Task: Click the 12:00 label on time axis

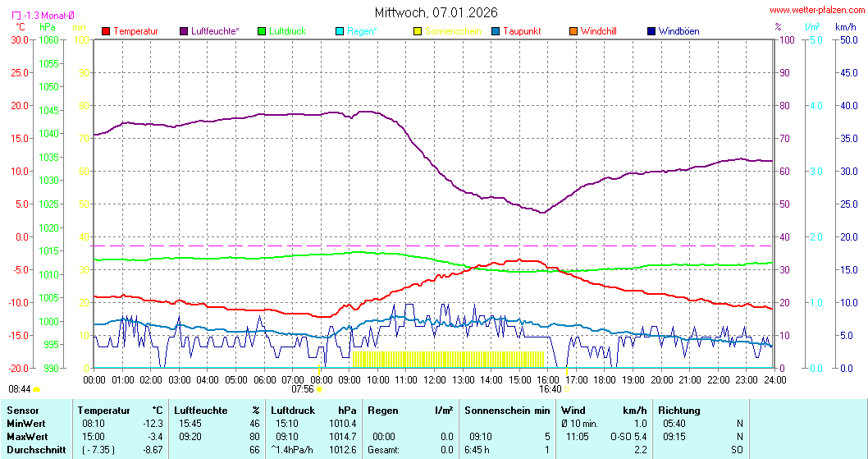Action: (435, 379)
